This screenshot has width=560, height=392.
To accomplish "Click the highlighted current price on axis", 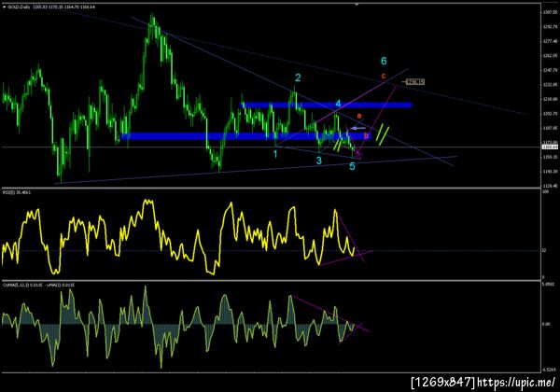I will [x=550, y=147].
